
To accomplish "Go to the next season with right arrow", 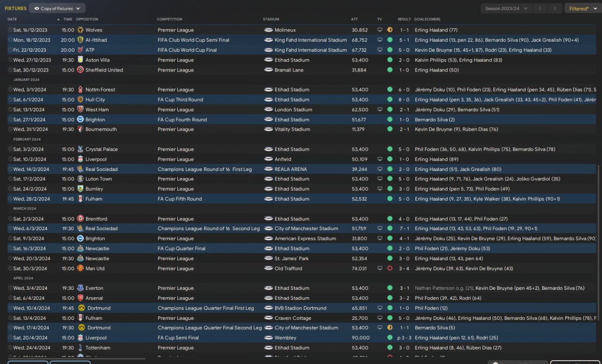I will [555, 8].
